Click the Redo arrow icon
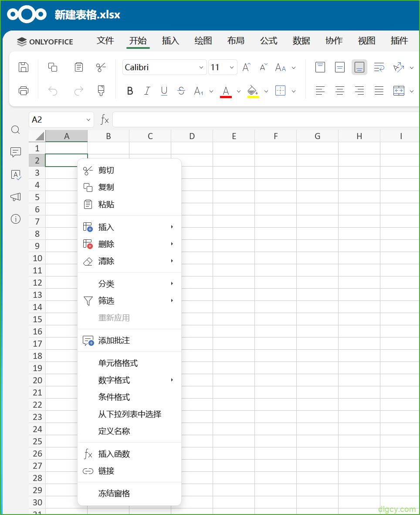 click(x=79, y=91)
